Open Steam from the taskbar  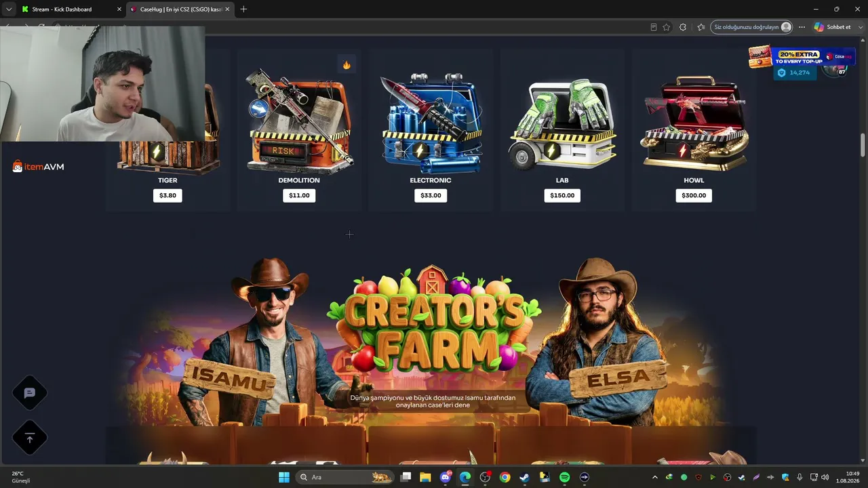tap(525, 477)
